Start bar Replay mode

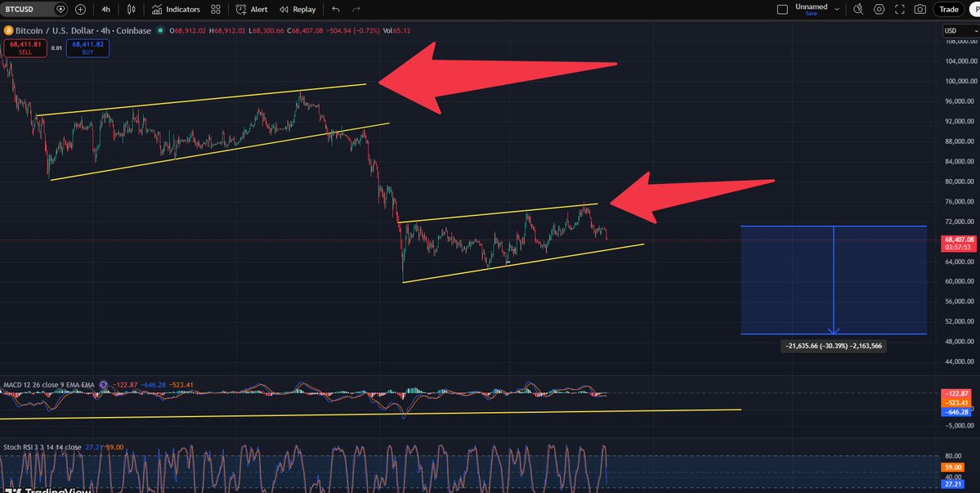(x=297, y=9)
